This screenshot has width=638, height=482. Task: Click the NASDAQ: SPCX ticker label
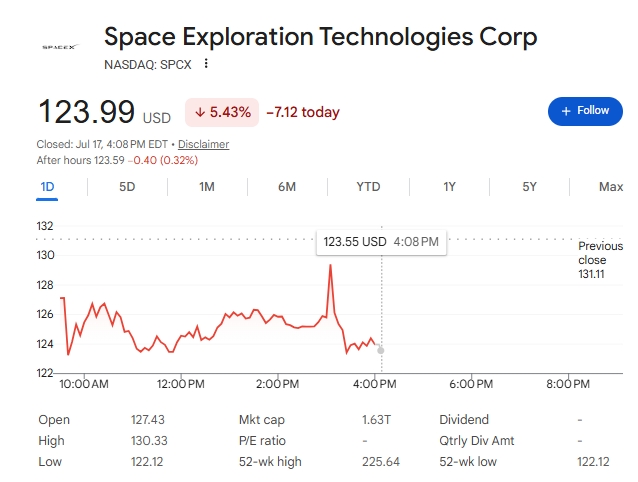(148, 65)
